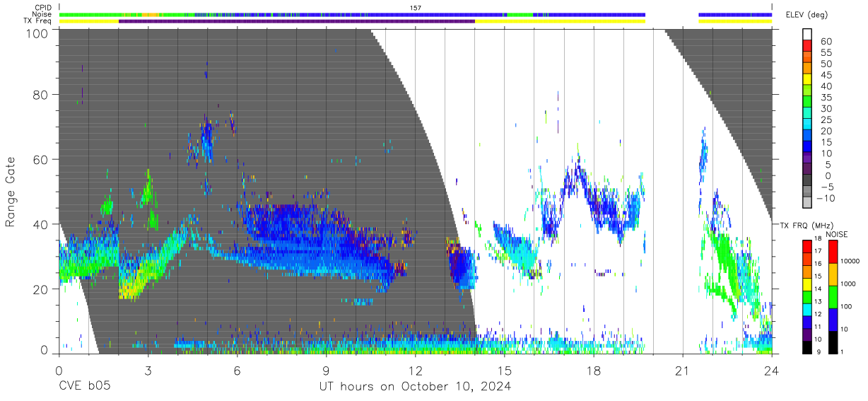Click the purple 5–10 degree elevation swatch
Viewport: 868px width, 401px height.
pyautogui.click(x=807, y=157)
